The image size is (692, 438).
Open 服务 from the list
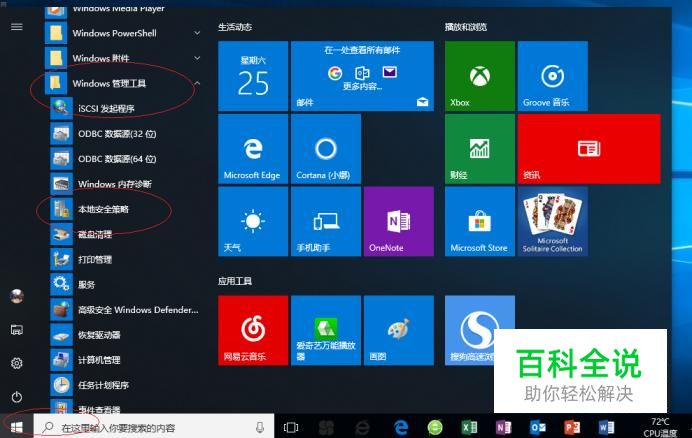click(x=125, y=285)
